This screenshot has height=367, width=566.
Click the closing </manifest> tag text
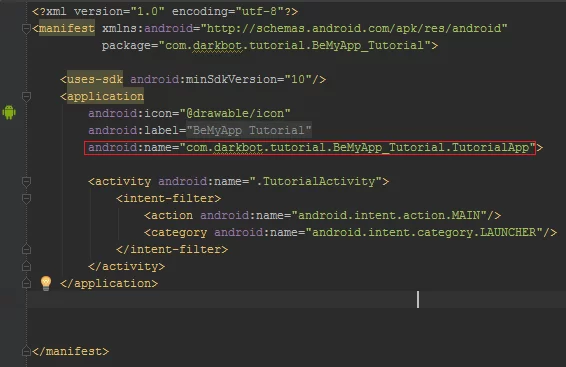pyautogui.click(x=70, y=351)
